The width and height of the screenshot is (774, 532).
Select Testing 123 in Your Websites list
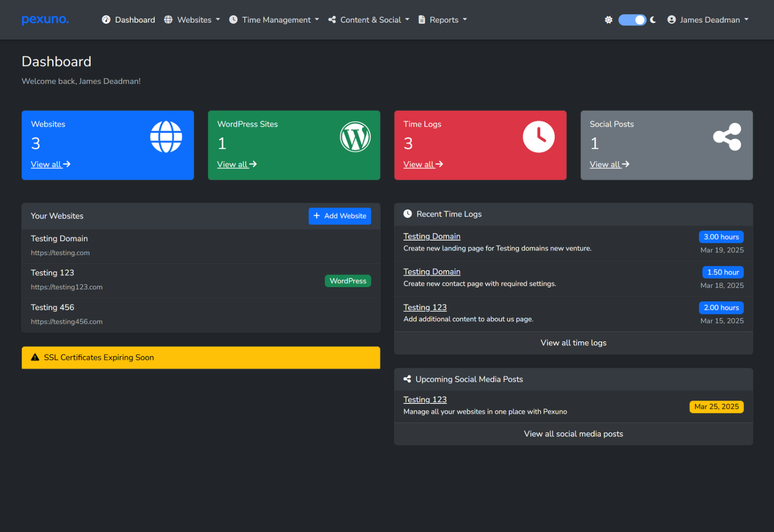coord(201,281)
